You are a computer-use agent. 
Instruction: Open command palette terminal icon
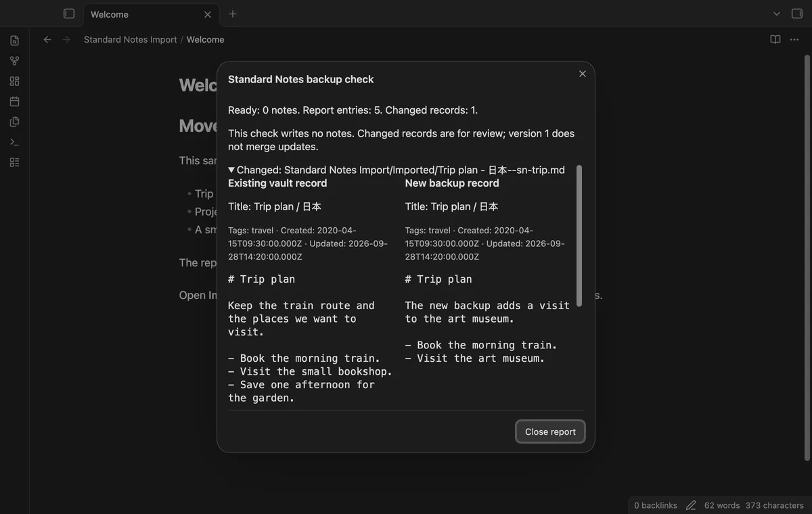[14, 142]
